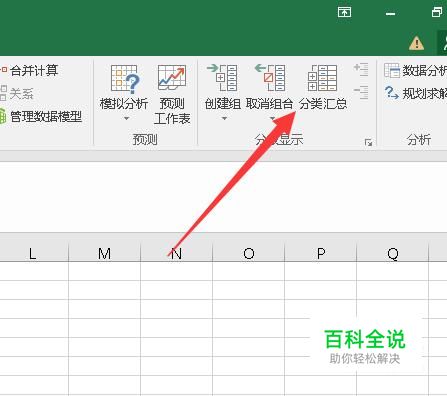Click the ribbon display options icon
Screen dimensions: 447x396
(344, 13)
